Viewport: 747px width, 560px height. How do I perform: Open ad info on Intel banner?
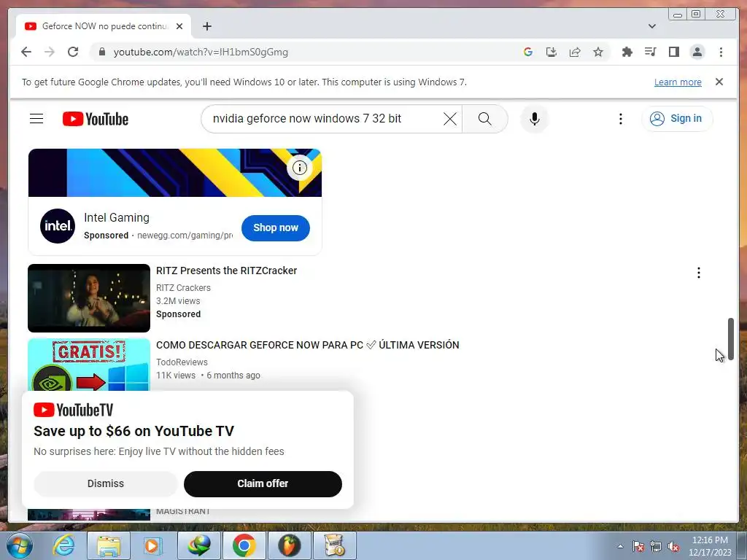pos(300,168)
